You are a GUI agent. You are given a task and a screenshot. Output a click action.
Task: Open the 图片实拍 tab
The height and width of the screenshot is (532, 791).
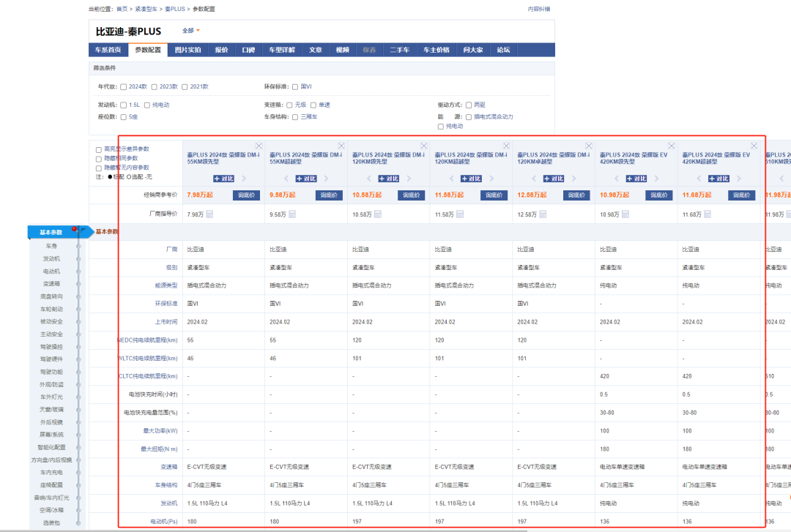187,50
